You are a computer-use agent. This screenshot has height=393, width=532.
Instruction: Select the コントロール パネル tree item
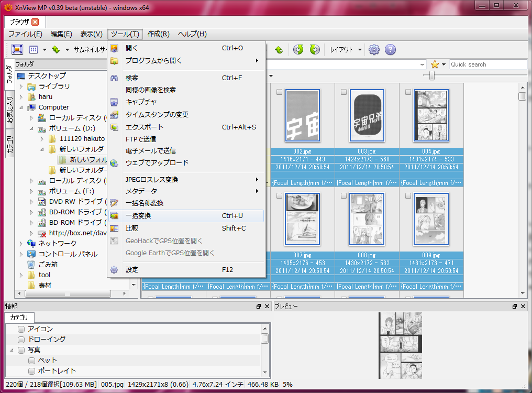[68, 254]
